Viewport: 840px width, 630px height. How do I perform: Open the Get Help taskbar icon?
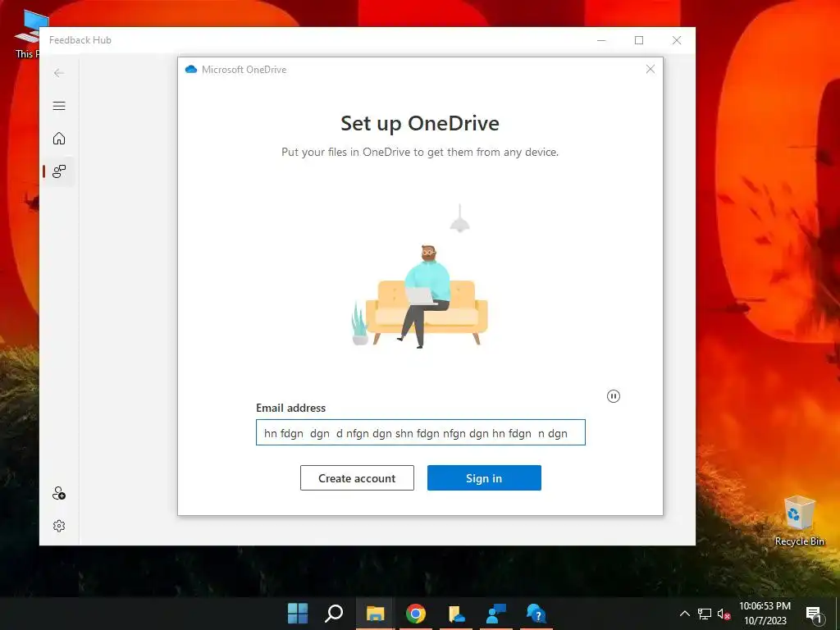tap(536, 614)
